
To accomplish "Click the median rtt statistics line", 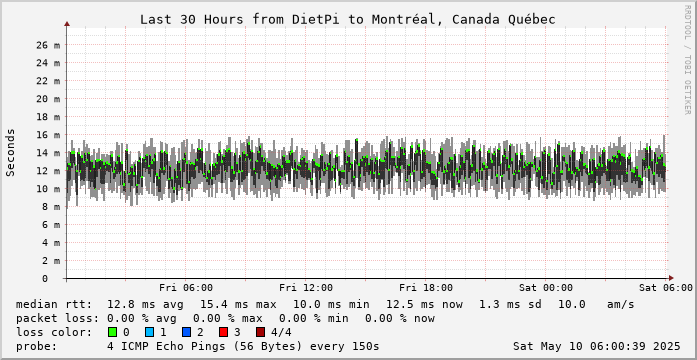I will tap(325, 304).
